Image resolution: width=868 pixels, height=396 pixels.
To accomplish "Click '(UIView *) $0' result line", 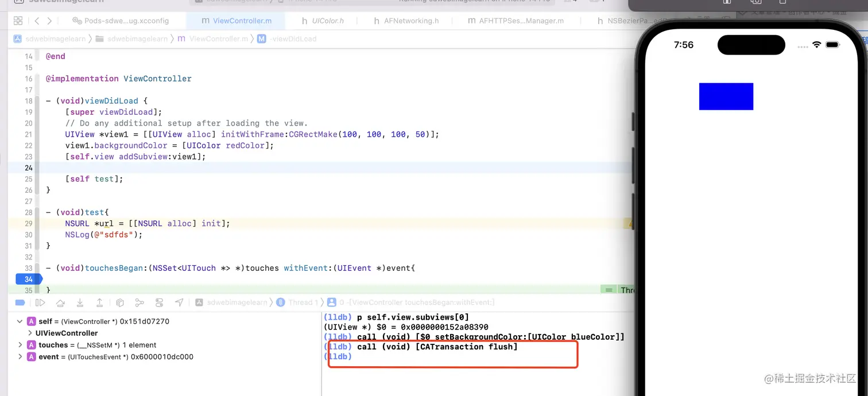I will (406, 327).
